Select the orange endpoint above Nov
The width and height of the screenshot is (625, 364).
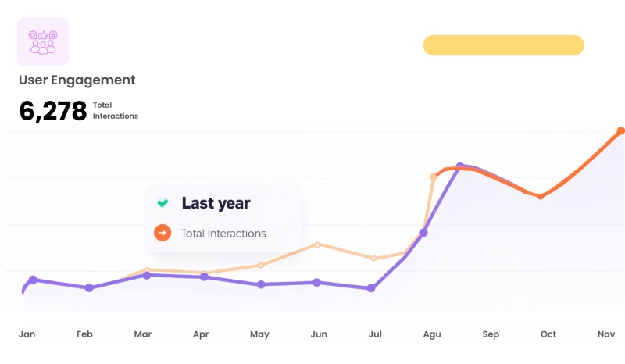coord(621,130)
